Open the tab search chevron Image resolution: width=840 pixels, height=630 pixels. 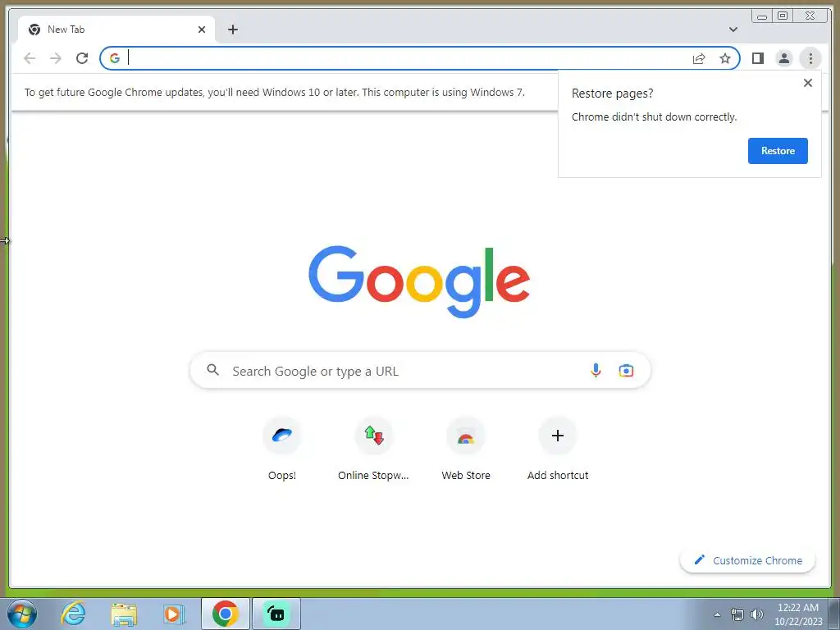click(733, 30)
